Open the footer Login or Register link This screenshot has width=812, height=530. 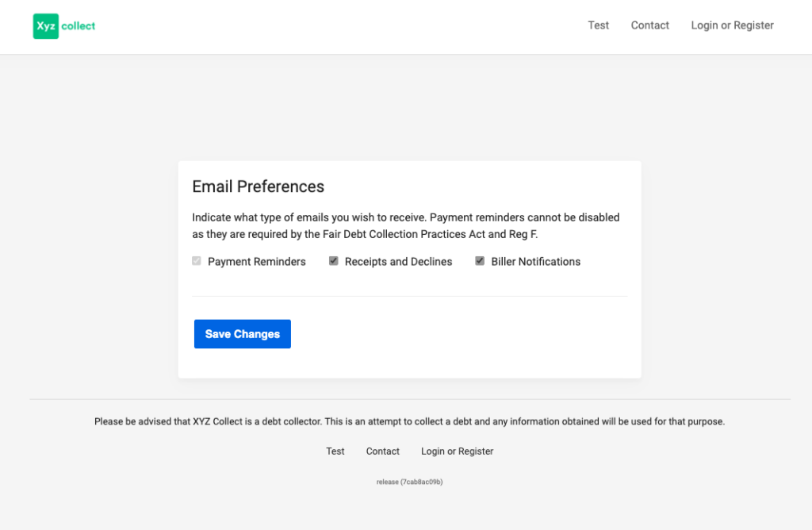pos(458,451)
